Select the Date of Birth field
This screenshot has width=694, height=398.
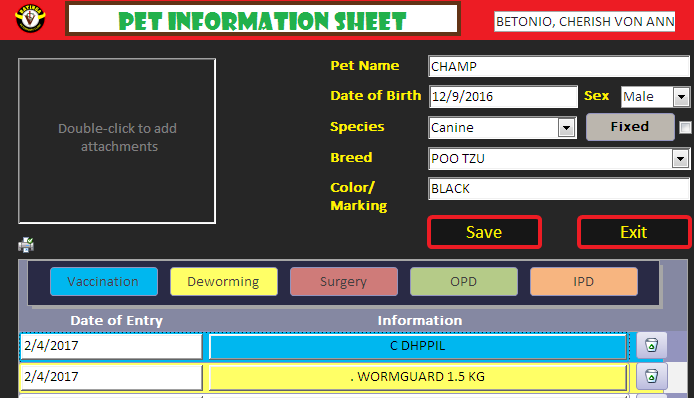[503, 97]
